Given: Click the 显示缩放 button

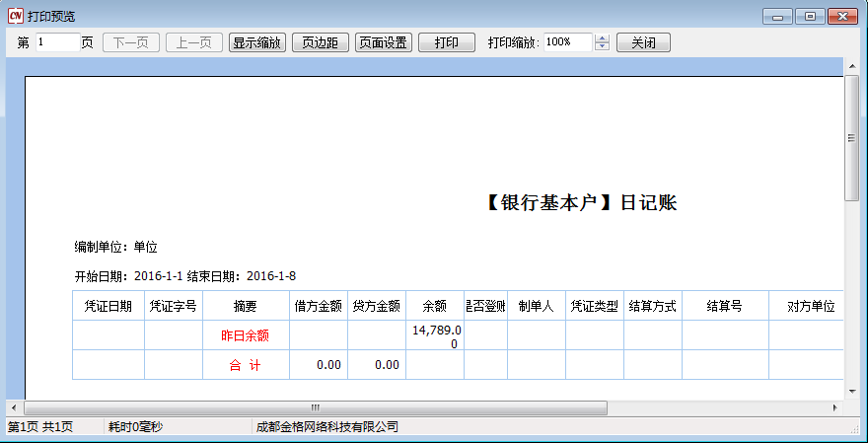Looking at the screenshot, I should (x=257, y=42).
